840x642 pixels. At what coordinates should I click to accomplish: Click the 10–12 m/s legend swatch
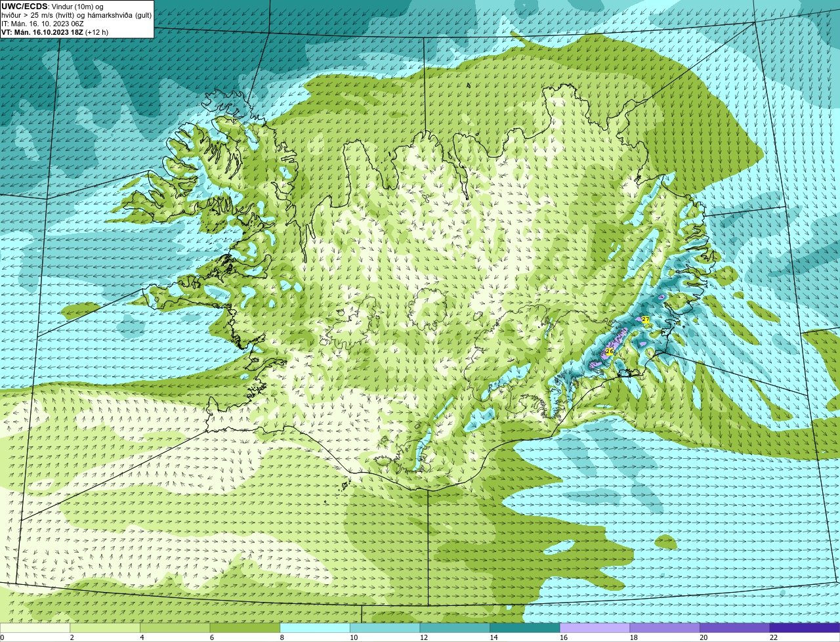(385, 628)
